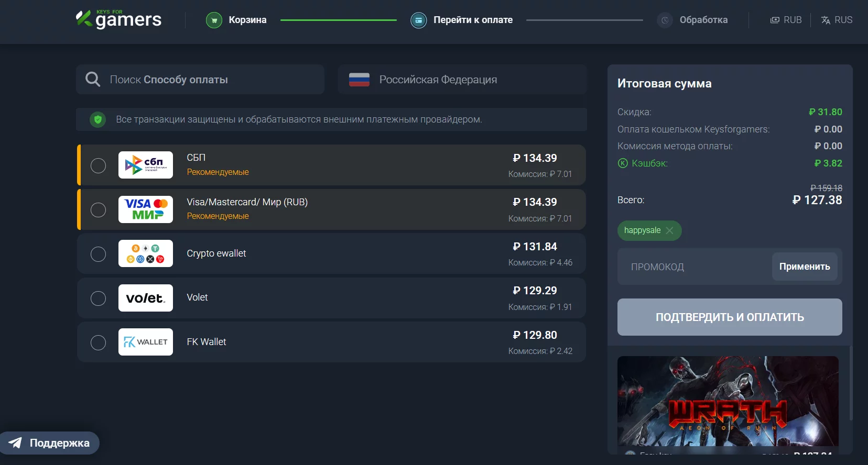Viewport: 868px width, 465px height.
Task: Click the FK Wallet logo
Action: pyautogui.click(x=146, y=342)
